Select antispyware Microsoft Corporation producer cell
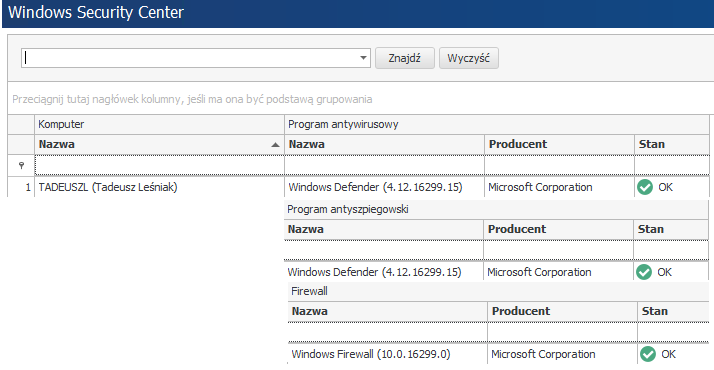The height and width of the screenshot is (370, 714). 558,272
